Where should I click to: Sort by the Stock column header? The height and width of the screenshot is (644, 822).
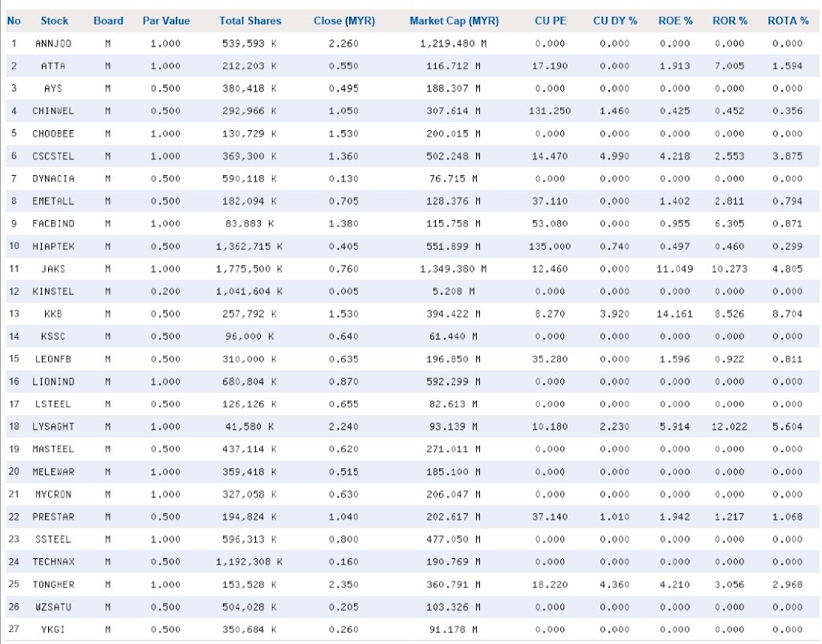point(54,21)
